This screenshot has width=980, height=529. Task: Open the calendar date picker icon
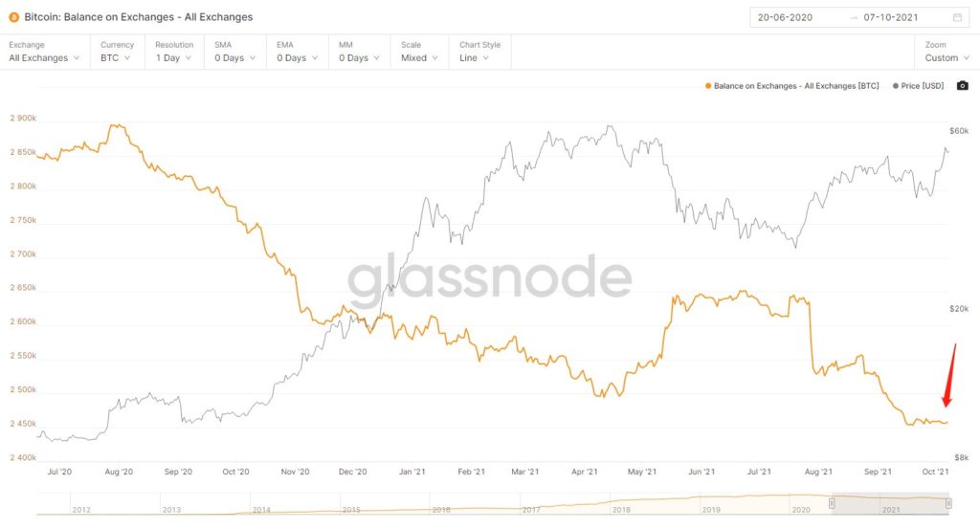[957, 17]
